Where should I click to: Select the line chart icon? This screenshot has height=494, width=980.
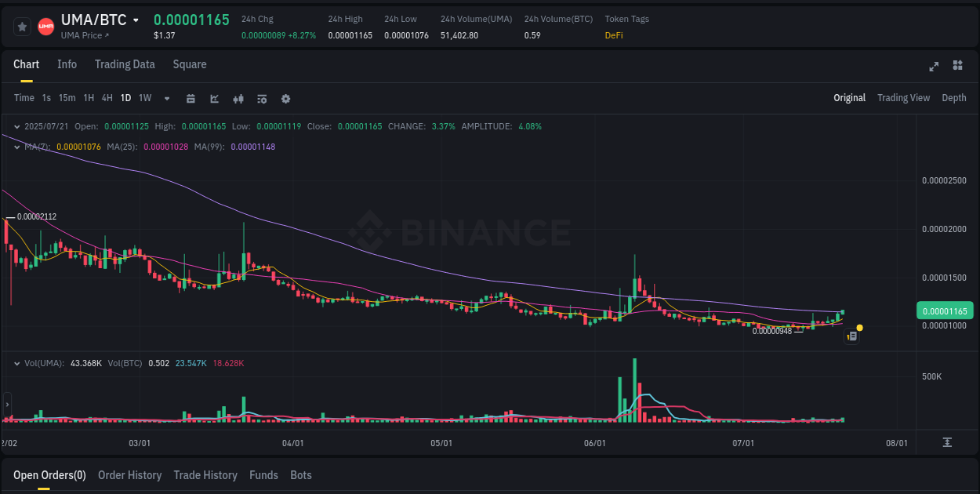point(214,98)
